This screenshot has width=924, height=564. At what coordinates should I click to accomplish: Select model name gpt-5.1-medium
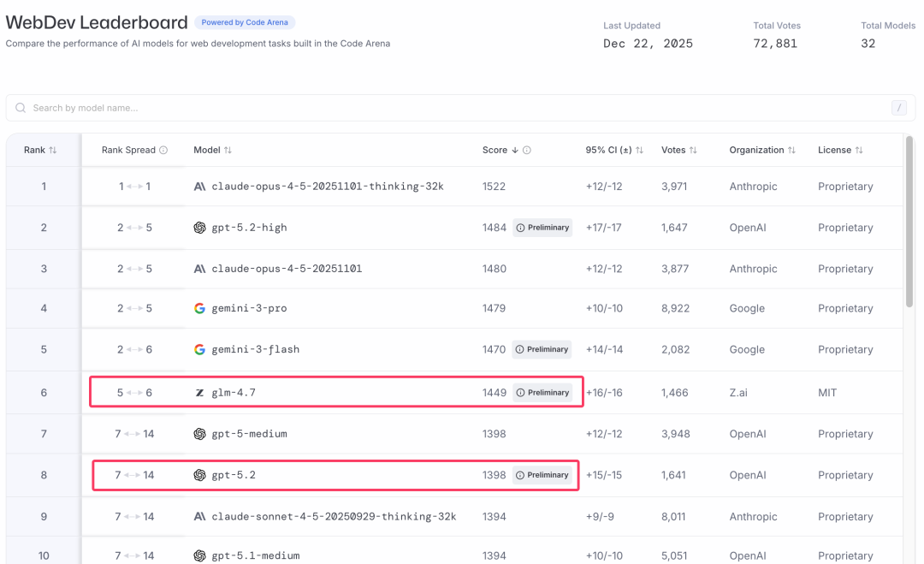tap(256, 555)
